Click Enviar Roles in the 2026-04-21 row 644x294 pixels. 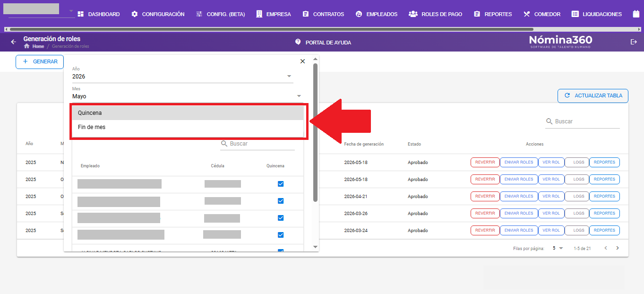(x=519, y=196)
